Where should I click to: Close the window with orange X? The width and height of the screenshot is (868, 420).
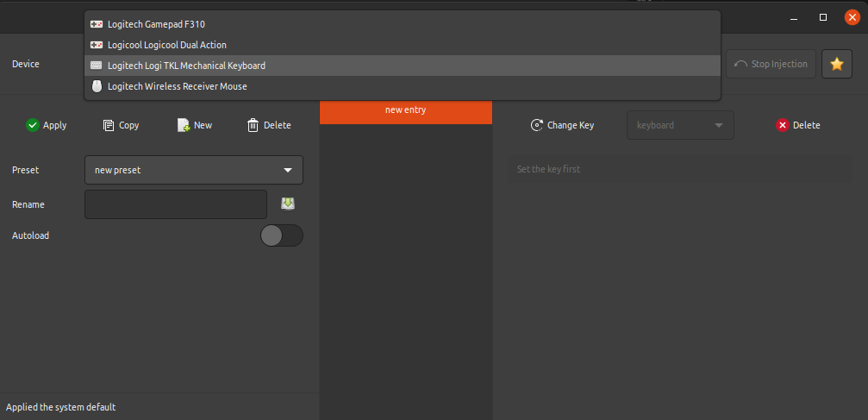point(852,18)
